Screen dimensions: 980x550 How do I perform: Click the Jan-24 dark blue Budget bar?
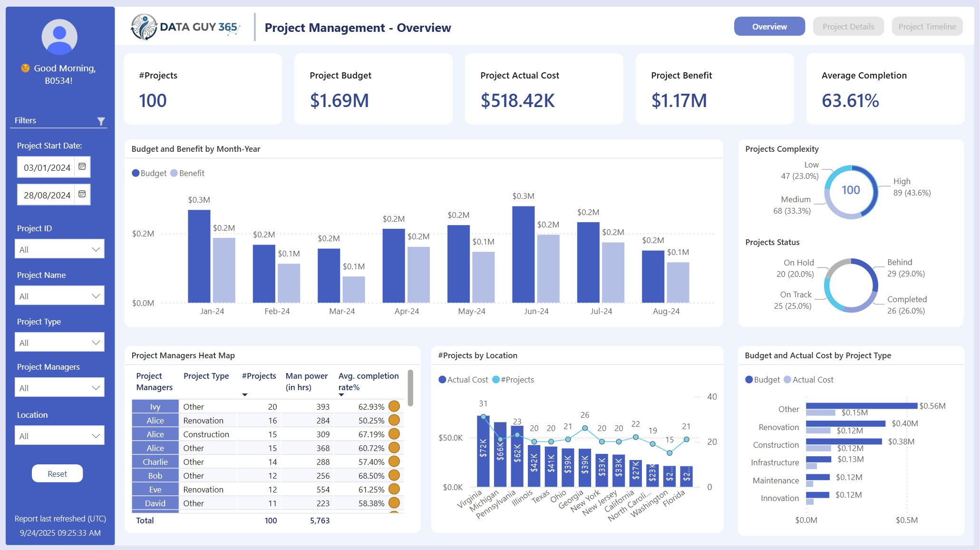(x=199, y=256)
